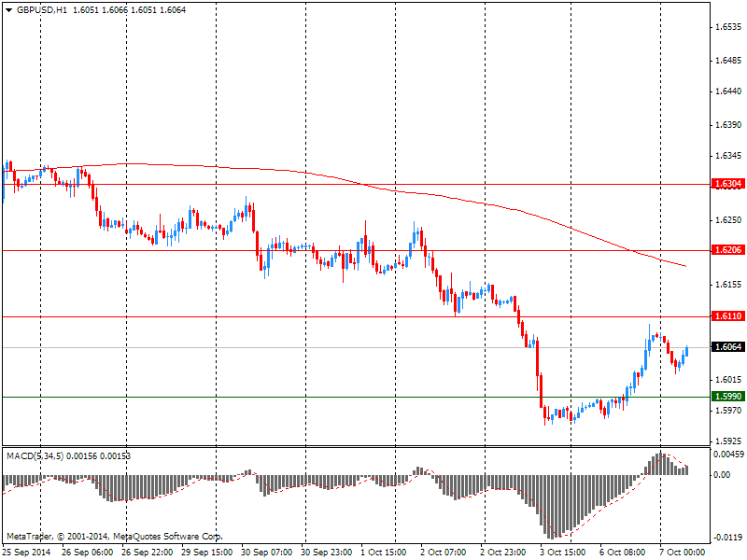Select the 1.5970 price scale value

pyautogui.click(x=729, y=411)
